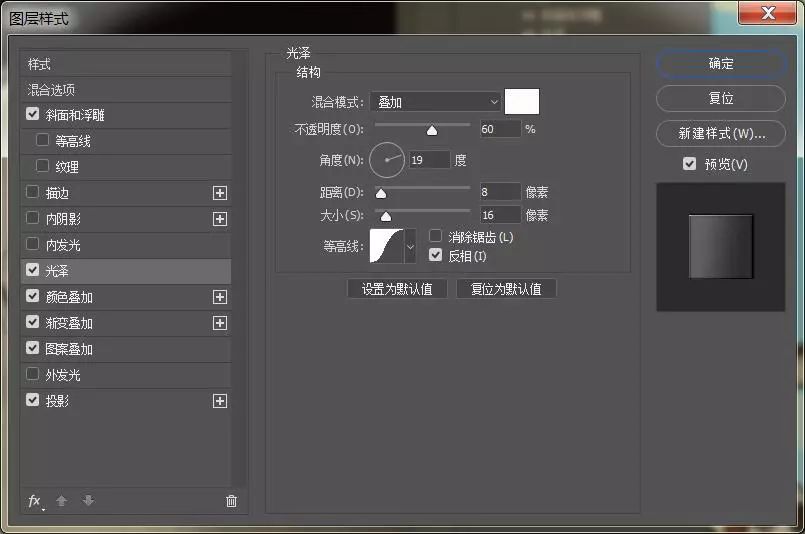Expand the 等高线 contour picker arrow

(x=409, y=246)
